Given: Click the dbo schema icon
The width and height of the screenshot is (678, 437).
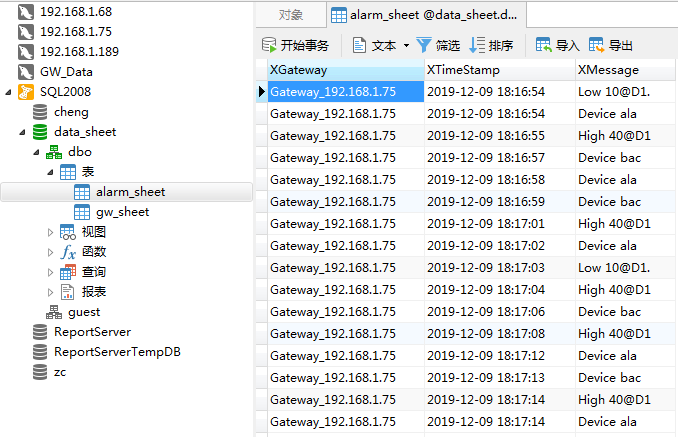Looking at the screenshot, I should [54, 152].
